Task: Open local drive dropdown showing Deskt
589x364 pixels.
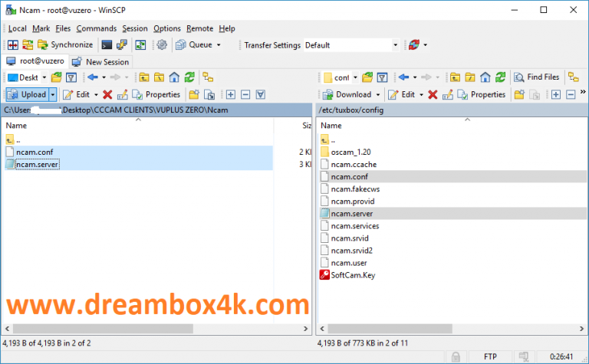Action: 27,77
